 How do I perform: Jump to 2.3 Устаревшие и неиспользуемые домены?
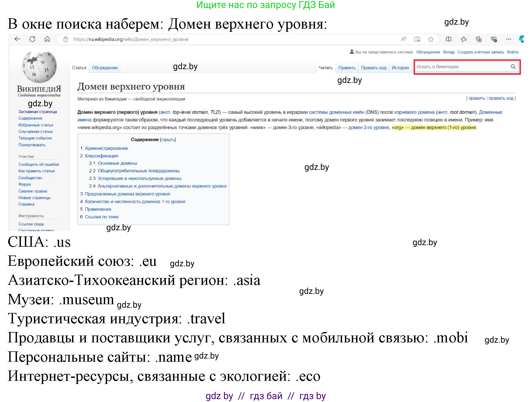139,179
